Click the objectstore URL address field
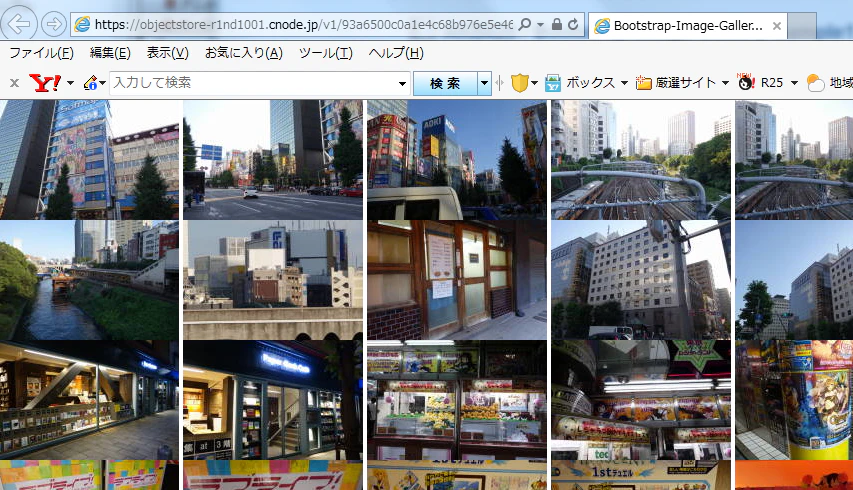 303,24
